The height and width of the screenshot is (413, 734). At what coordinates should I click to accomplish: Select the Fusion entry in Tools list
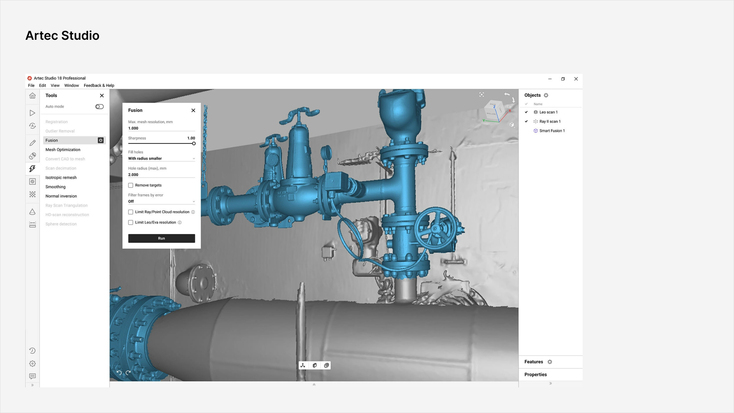click(x=74, y=140)
